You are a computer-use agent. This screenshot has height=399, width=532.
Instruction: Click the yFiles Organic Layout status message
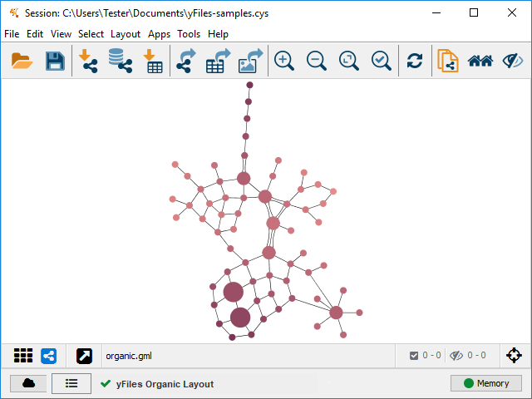165,384
